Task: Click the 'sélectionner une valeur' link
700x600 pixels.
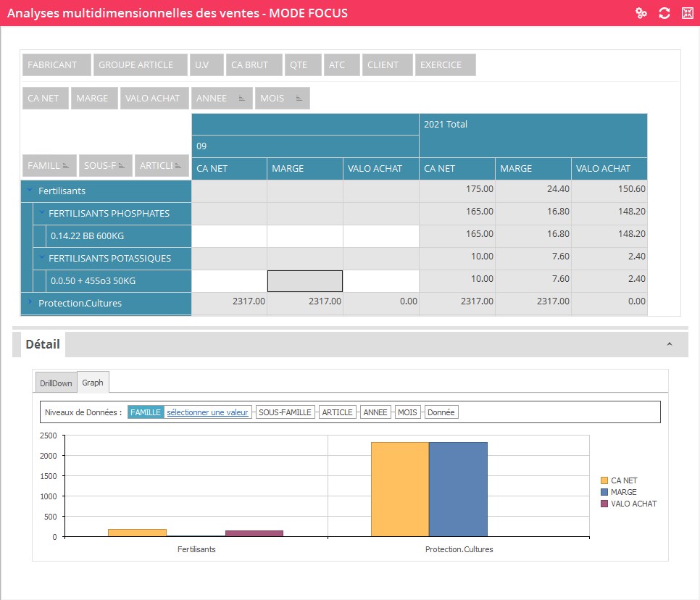Action: click(207, 412)
